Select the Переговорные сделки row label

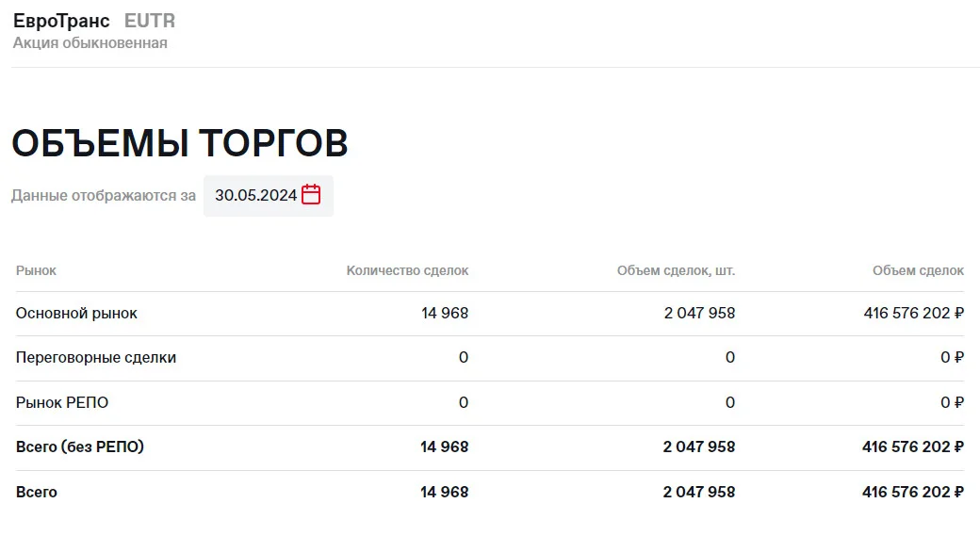point(96,358)
